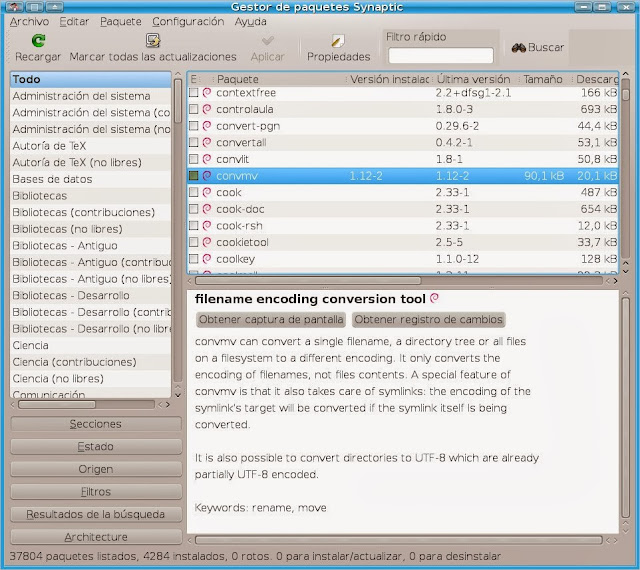Switch to Architecture filter view

point(96,537)
